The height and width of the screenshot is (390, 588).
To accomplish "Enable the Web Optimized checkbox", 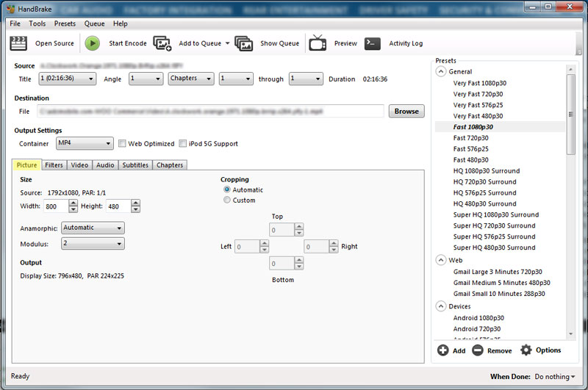I will pyautogui.click(x=122, y=143).
